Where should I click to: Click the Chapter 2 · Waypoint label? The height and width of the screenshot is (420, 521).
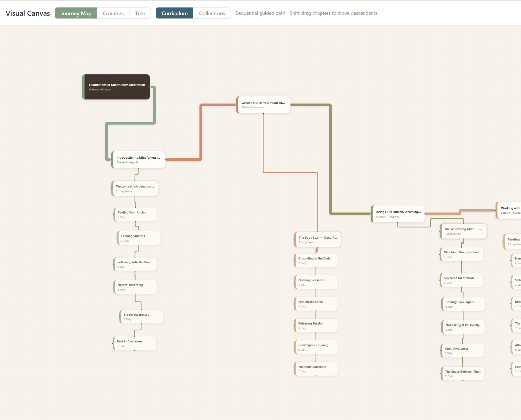[x=253, y=108]
